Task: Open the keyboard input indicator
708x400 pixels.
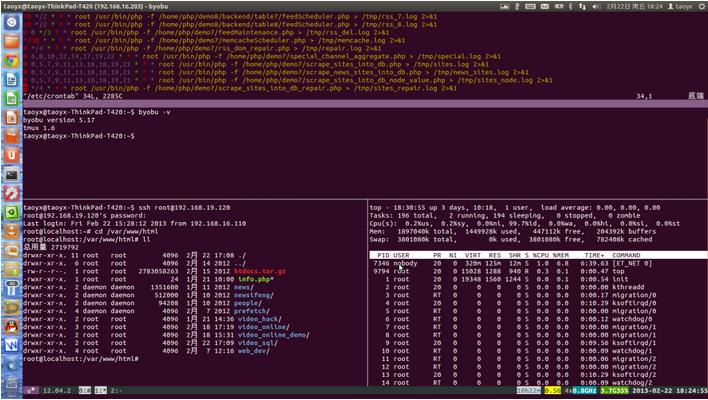Action: click(531, 6)
